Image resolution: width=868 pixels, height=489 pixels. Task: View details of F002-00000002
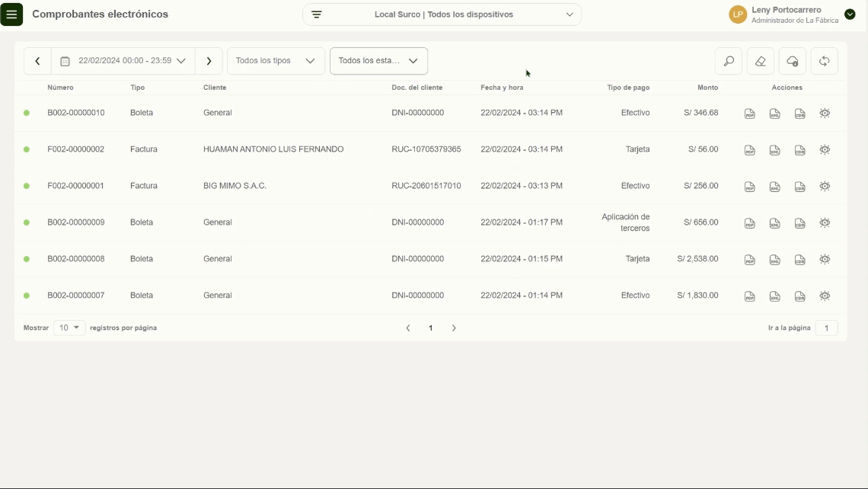pos(825,149)
